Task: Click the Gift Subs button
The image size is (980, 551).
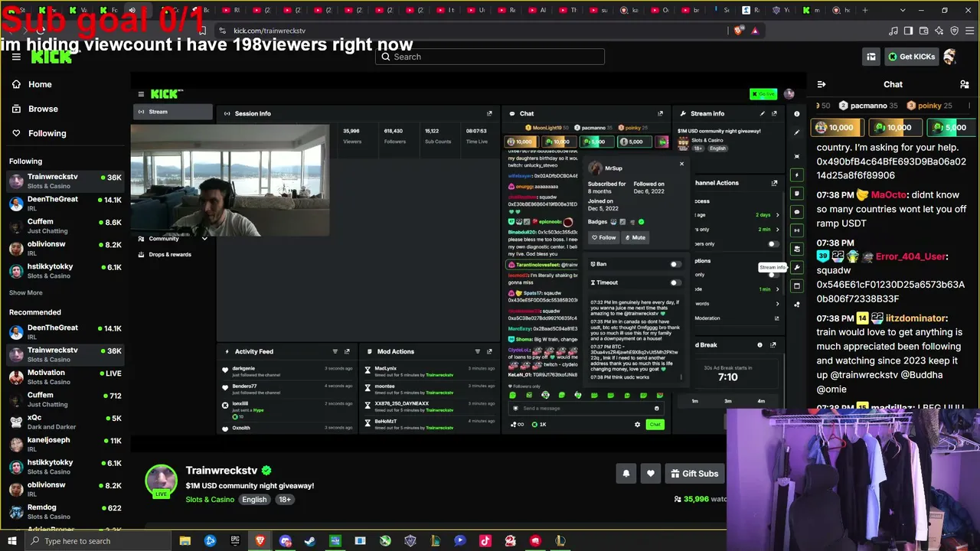Action: [x=694, y=474]
